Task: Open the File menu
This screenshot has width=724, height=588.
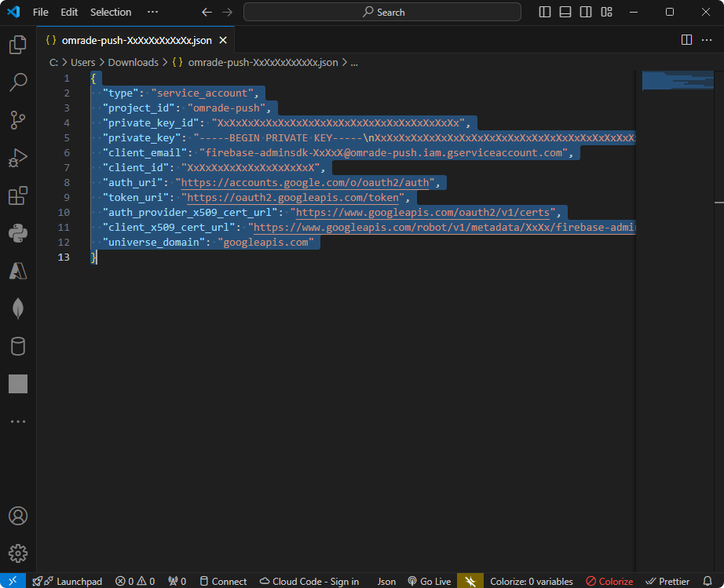Action: 41,12
